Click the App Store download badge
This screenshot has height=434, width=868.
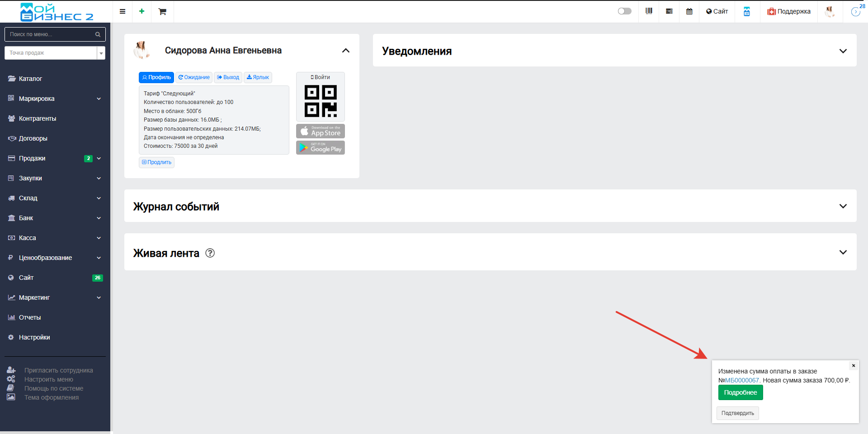320,131
